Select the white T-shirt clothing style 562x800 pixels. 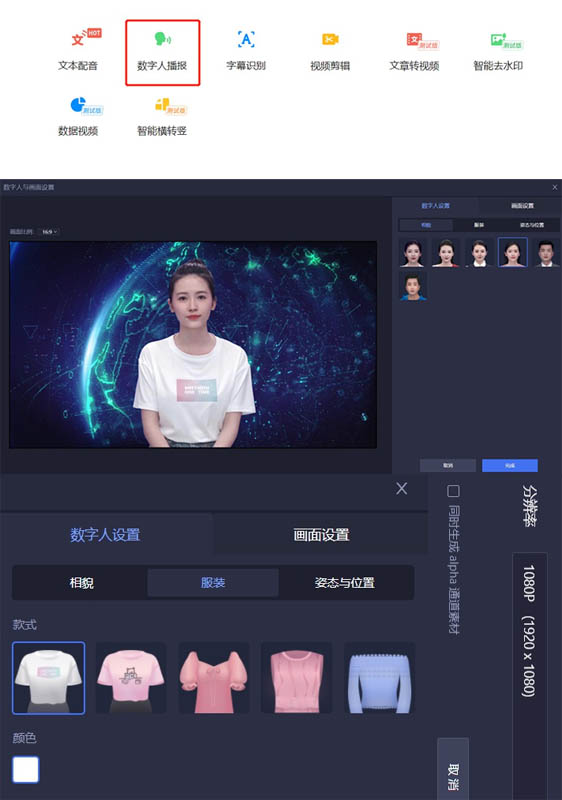[48, 678]
